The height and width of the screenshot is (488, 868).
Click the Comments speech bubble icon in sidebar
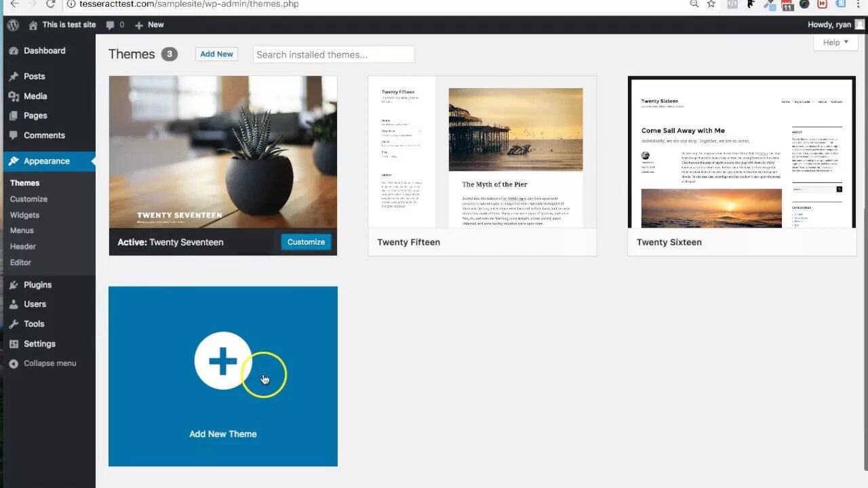[x=14, y=136]
